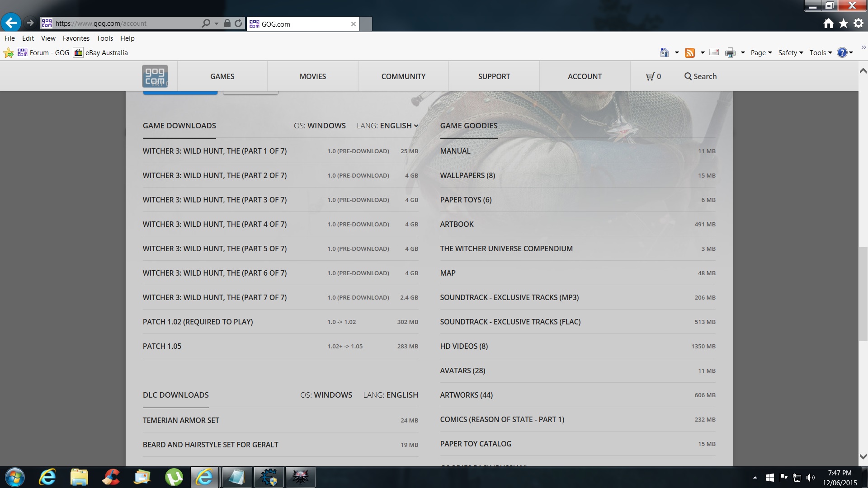Click the RSS feeds icon in command bar
Screen dimensions: 868x488
pos(689,53)
